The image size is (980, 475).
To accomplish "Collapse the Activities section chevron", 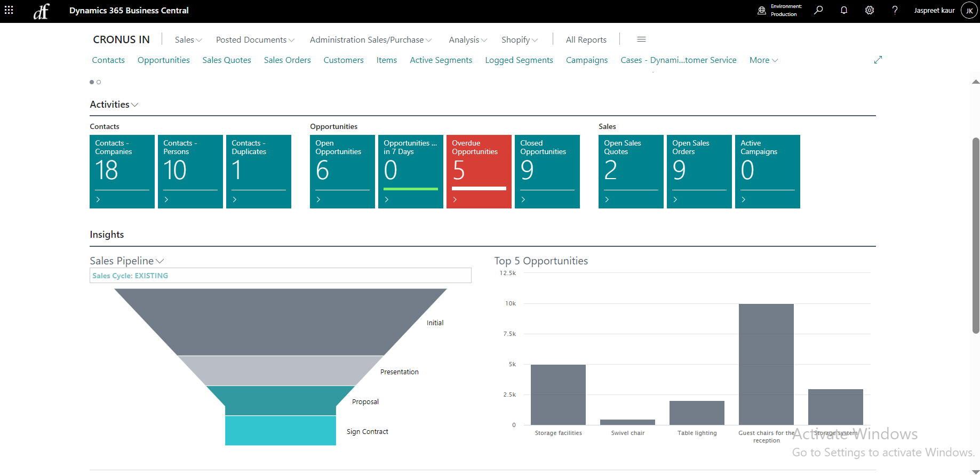I will tap(134, 105).
